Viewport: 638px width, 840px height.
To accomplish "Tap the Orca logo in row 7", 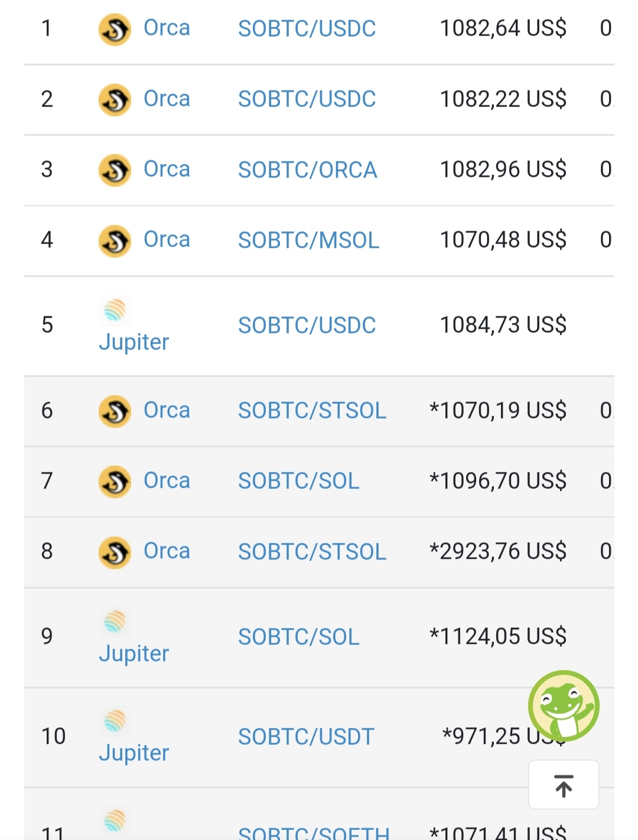I will pyautogui.click(x=115, y=482).
